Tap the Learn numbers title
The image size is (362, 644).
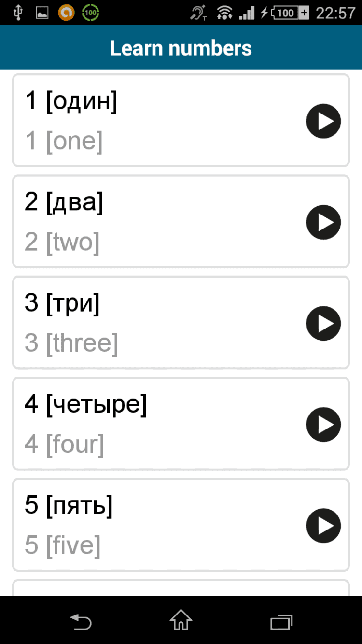point(181,48)
